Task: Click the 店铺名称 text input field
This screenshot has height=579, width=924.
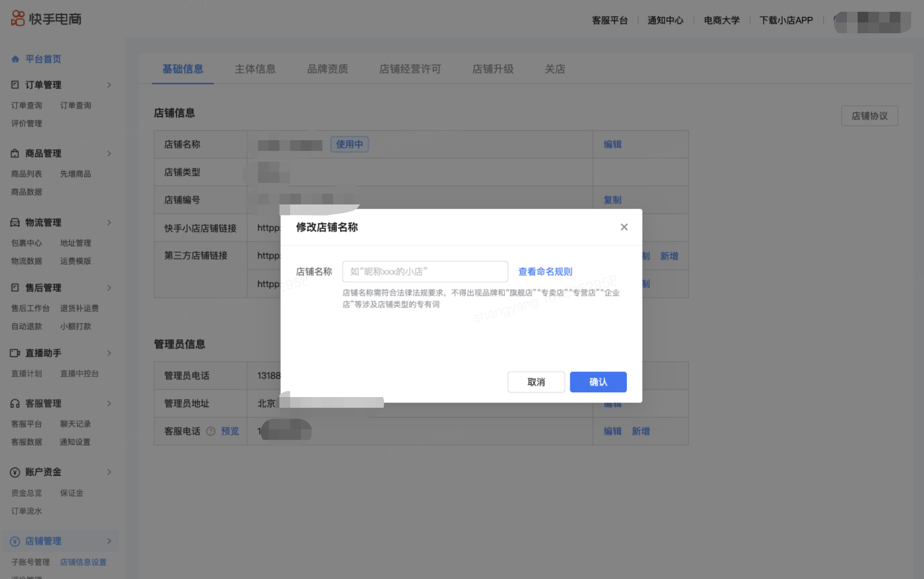Action: (x=425, y=272)
